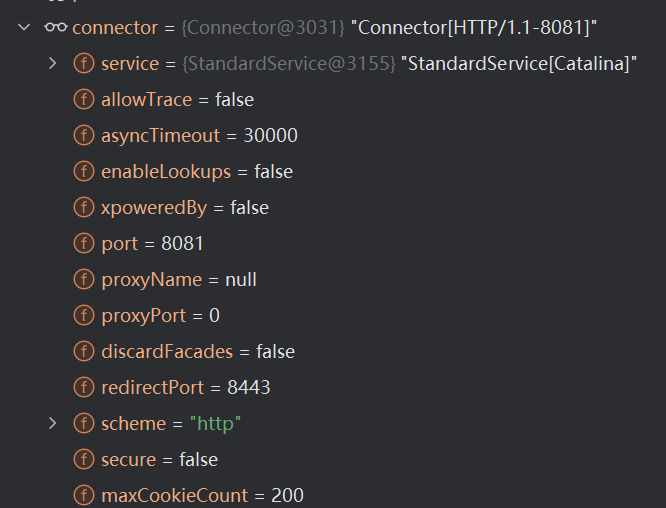This screenshot has height=508, width=666.
Task: Click the {Connector@3031} object reference
Action: tap(263, 28)
